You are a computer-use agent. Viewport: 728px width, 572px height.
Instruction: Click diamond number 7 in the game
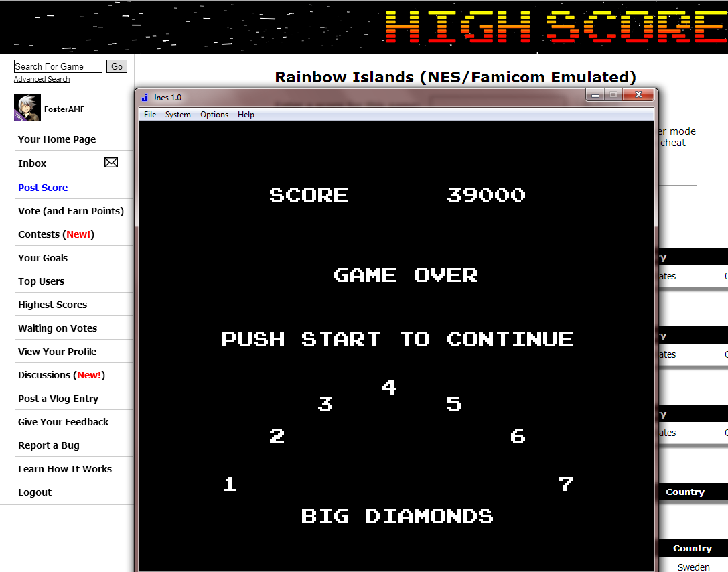(x=566, y=484)
